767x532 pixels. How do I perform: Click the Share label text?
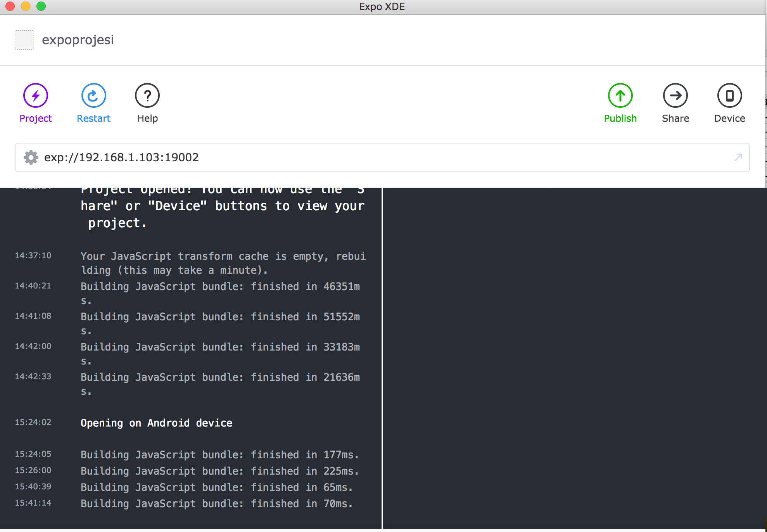pyautogui.click(x=675, y=118)
